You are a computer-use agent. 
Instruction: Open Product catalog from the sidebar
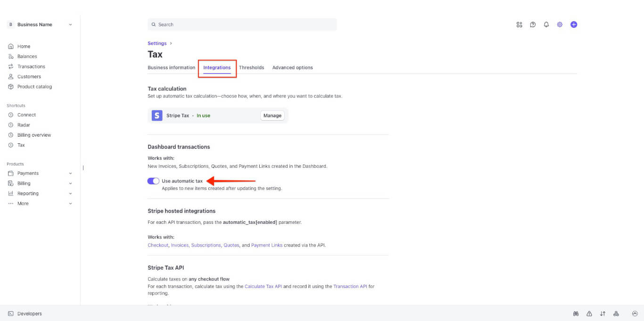[x=34, y=87]
